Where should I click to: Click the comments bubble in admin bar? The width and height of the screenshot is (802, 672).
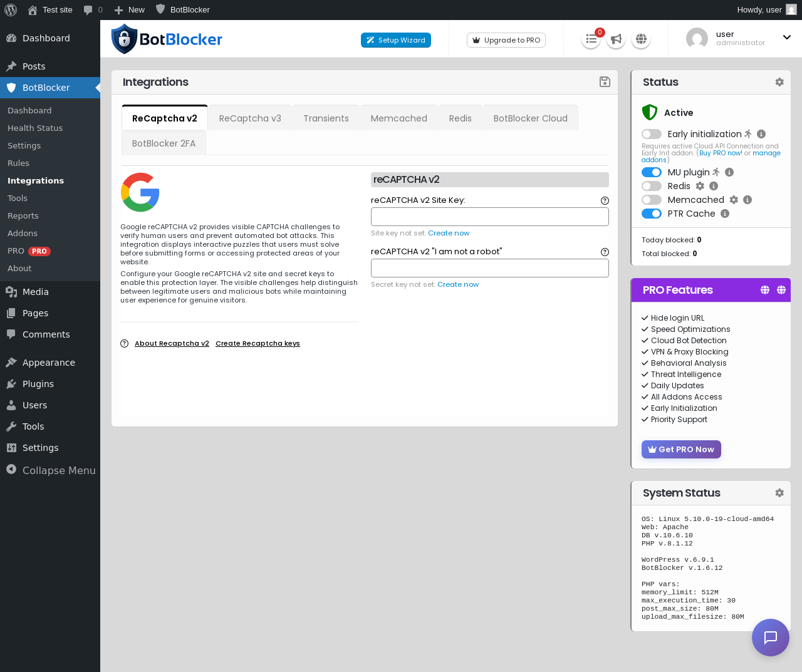coord(93,9)
